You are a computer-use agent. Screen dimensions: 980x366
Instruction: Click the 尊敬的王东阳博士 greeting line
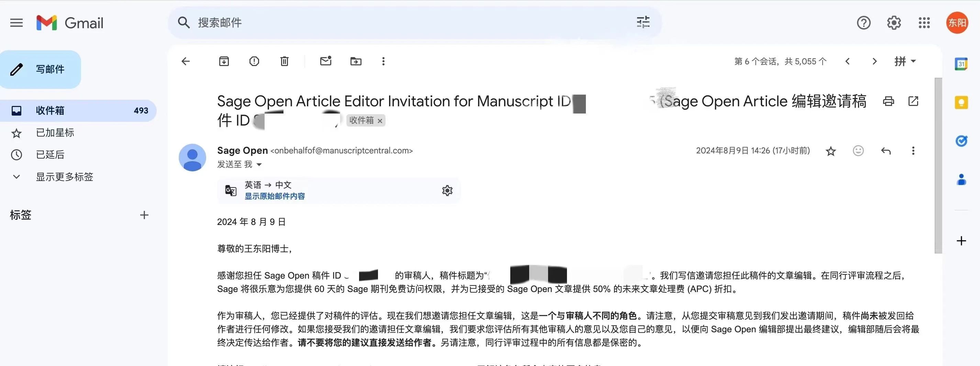coord(255,249)
